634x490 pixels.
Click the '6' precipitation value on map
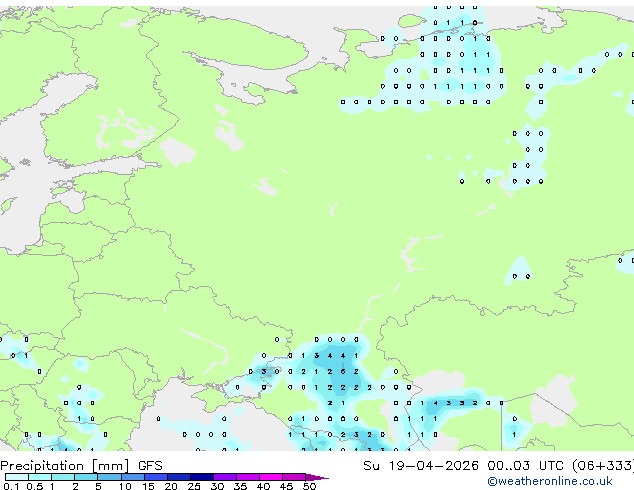[x=343, y=372]
